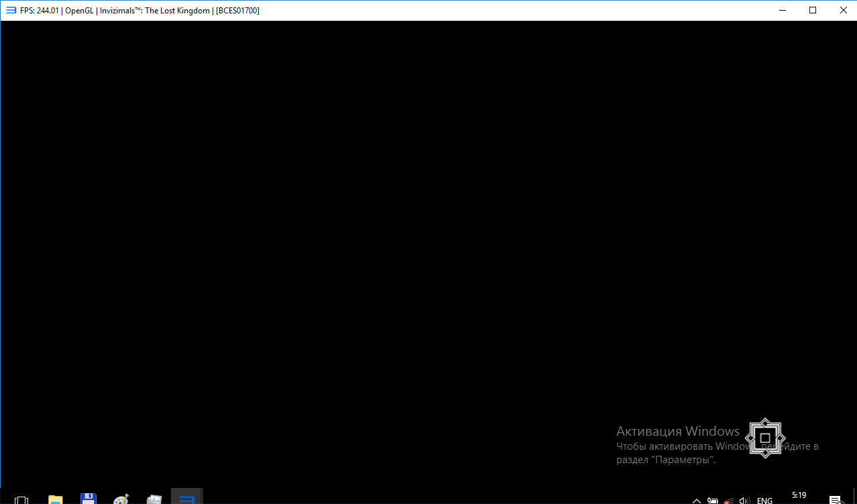Click the Invizimals window title text
The image size is (857, 504).
[x=154, y=10]
